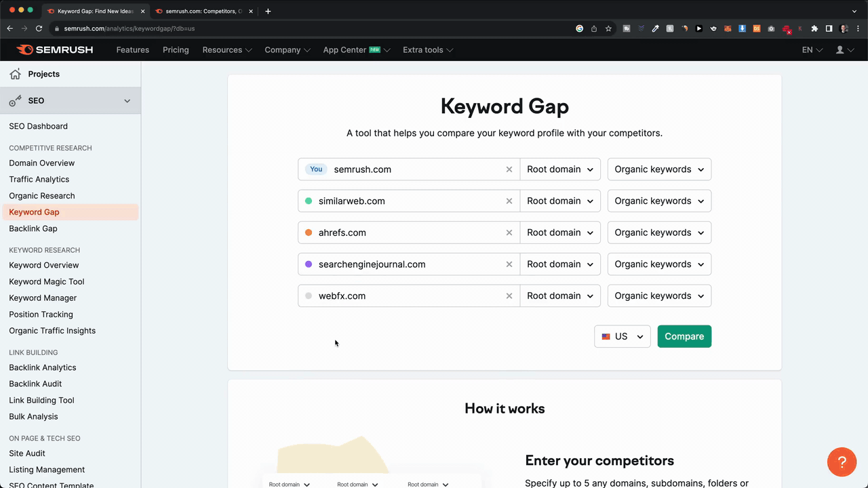The width and height of the screenshot is (868, 488).
Task: Switch to semrush.com Competitors browser tab
Action: [203, 11]
